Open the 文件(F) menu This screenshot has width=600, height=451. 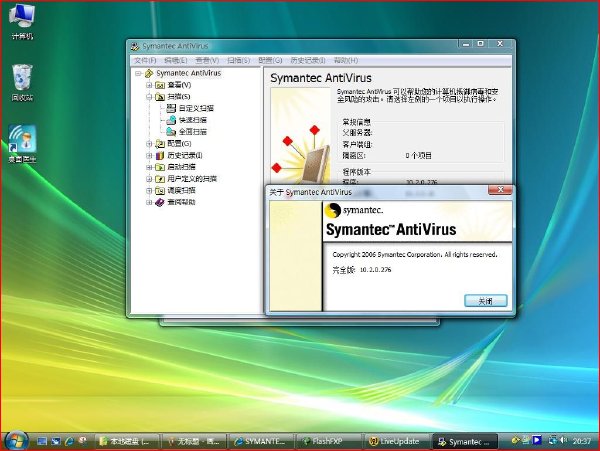[145, 60]
